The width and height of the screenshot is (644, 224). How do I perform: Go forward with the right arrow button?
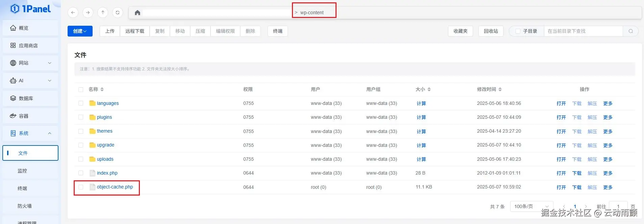click(88, 13)
